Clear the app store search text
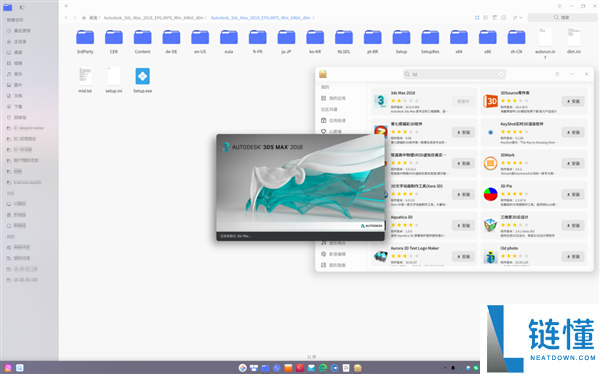This screenshot has height=374, width=600. (501, 74)
